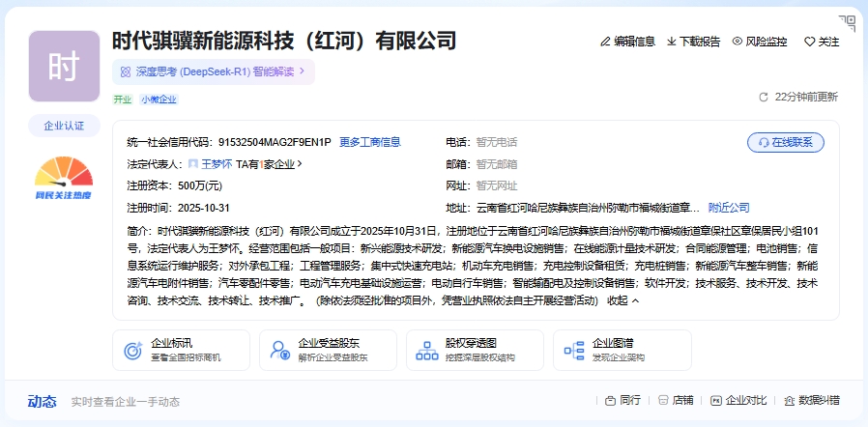Click the refresh icon beside 22分钟前更新
This screenshot has height=427, width=868.
click(764, 97)
